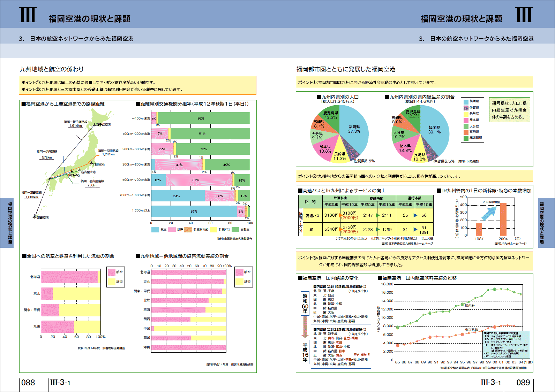Viewport: 555px width, 392px height.
Task: Click the route label 福岡ー名古屋路線
Action: 92,181
